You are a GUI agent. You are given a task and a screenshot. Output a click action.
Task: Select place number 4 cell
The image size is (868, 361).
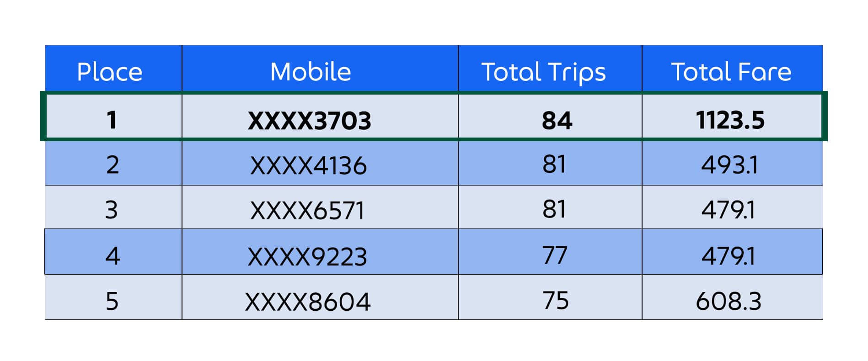pyautogui.click(x=113, y=251)
